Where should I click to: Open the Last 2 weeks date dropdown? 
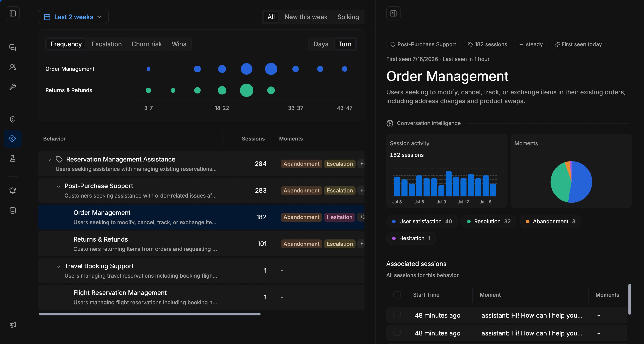pyautogui.click(x=73, y=17)
